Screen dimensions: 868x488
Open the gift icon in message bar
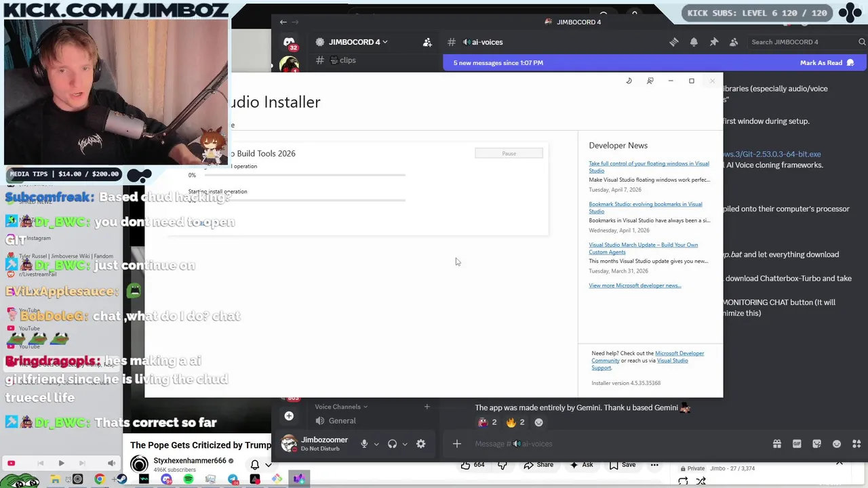(777, 444)
